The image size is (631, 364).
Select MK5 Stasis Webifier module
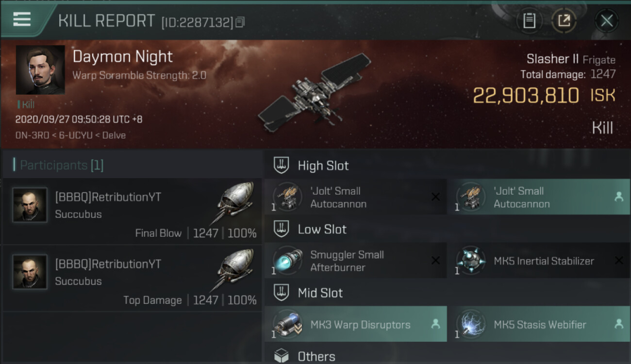tap(538, 325)
